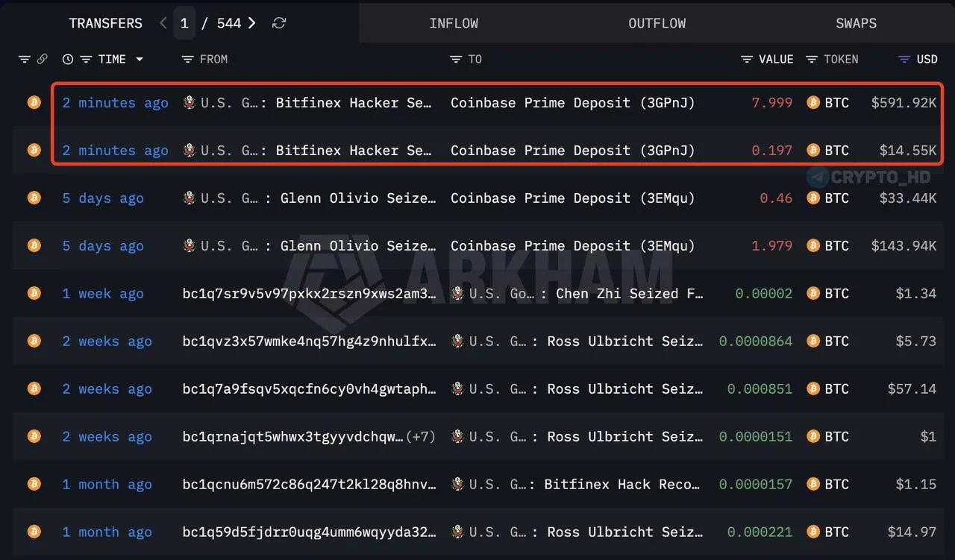Click the BTC token icon in the first row
The height and width of the screenshot is (560, 955).
coord(812,103)
